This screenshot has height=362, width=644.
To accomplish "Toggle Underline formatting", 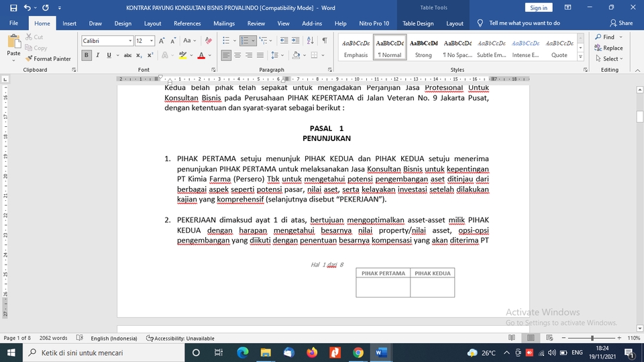I will tap(109, 55).
